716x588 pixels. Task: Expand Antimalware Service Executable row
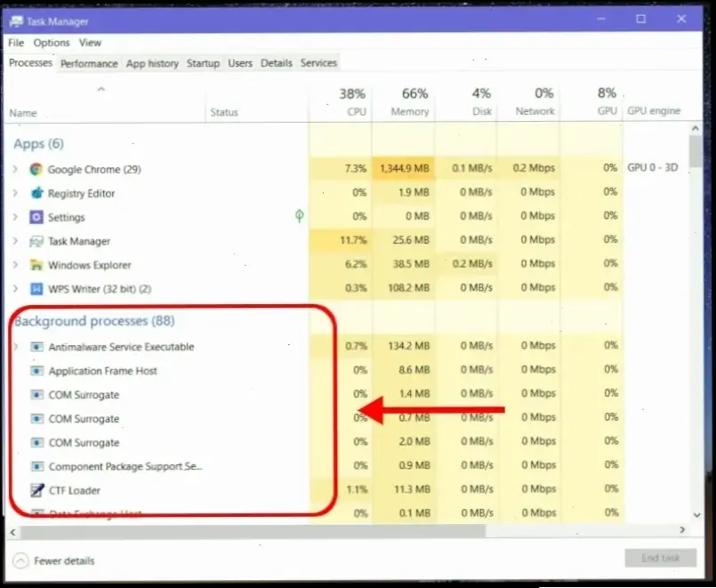[x=15, y=347]
